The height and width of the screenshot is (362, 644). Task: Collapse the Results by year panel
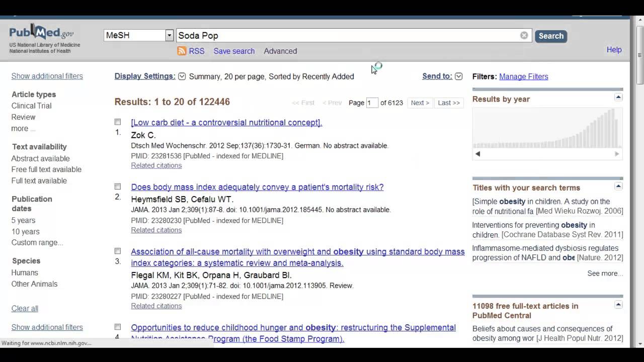click(x=618, y=97)
